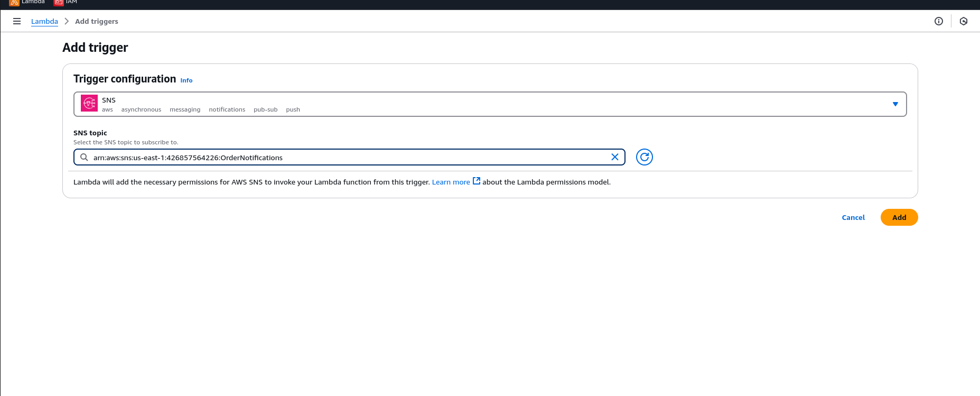
Task: Click the 'messaging' tag under SNS
Action: (x=185, y=109)
